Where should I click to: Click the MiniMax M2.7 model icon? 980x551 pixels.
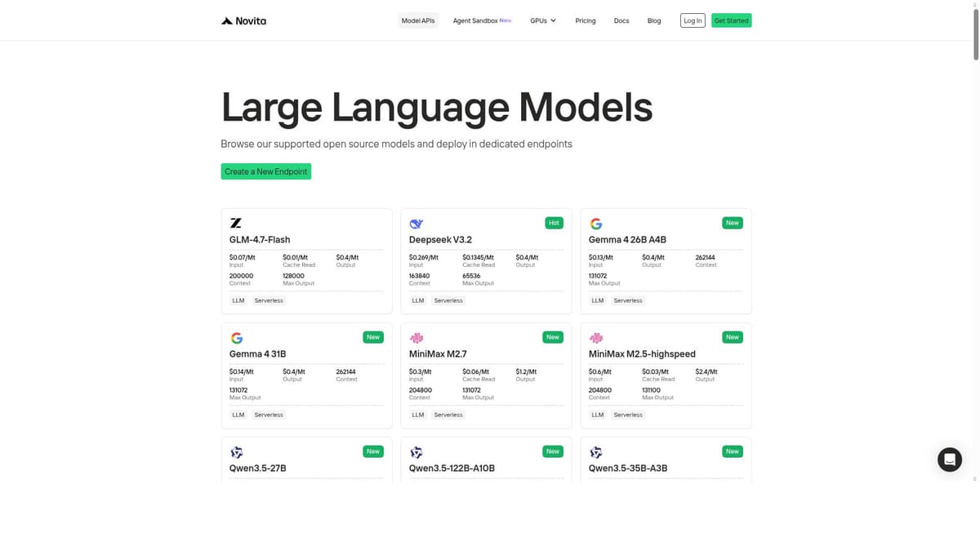coord(416,337)
